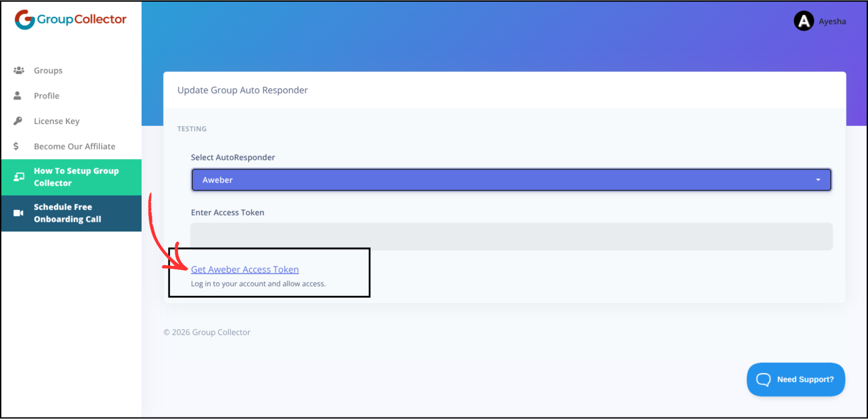868x419 pixels.
Task: Open the Select AutoResponder dropdown
Action: 511,180
